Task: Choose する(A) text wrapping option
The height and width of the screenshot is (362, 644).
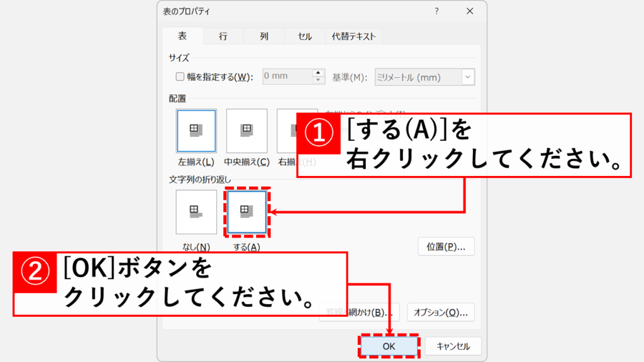Action: pos(246,212)
